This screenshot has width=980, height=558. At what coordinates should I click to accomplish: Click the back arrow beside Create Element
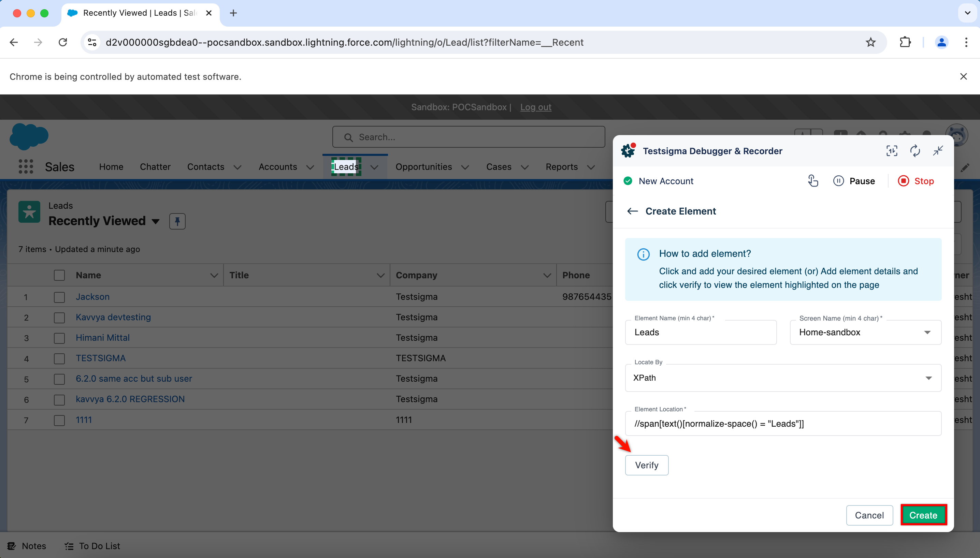pyautogui.click(x=632, y=211)
